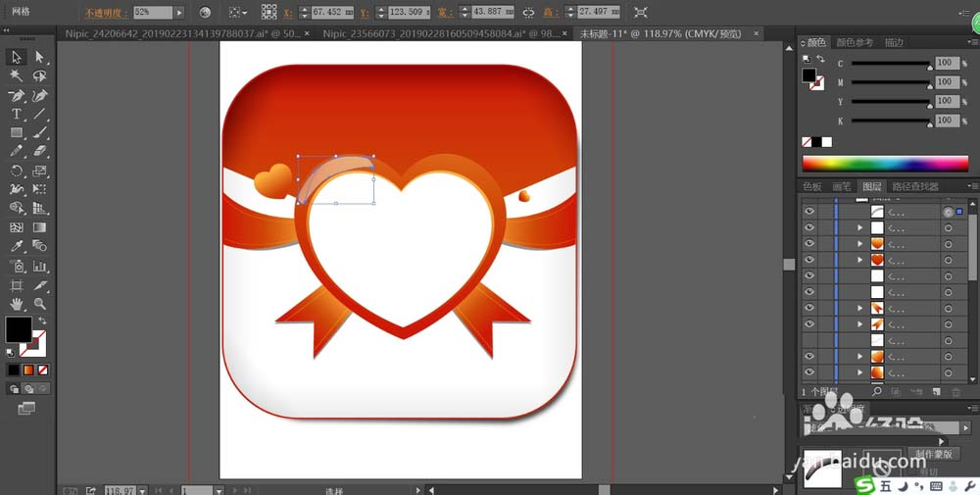Open the 颜色参考 panel tab
Viewport: 980px width, 495px height.
855,42
